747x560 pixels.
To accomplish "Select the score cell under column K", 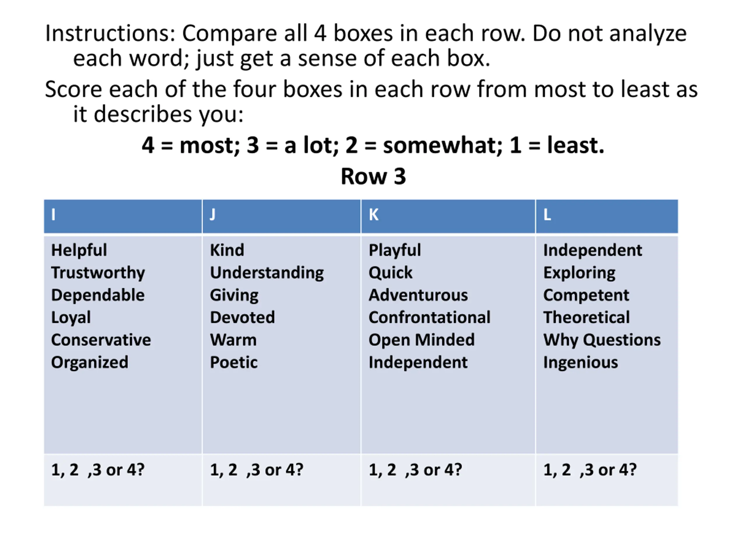I will [x=448, y=479].
